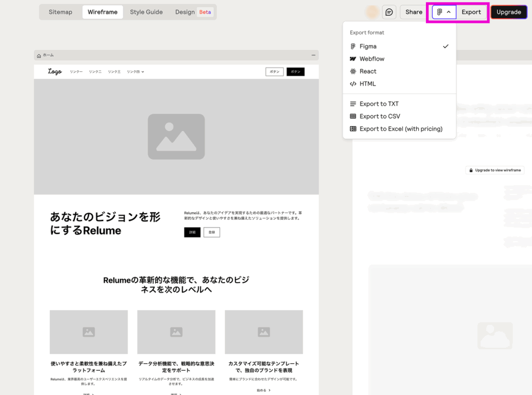Click Upgrade to view wireframe badge
This screenshot has height=395, width=532.
pyautogui.click(x=495, y=170)
